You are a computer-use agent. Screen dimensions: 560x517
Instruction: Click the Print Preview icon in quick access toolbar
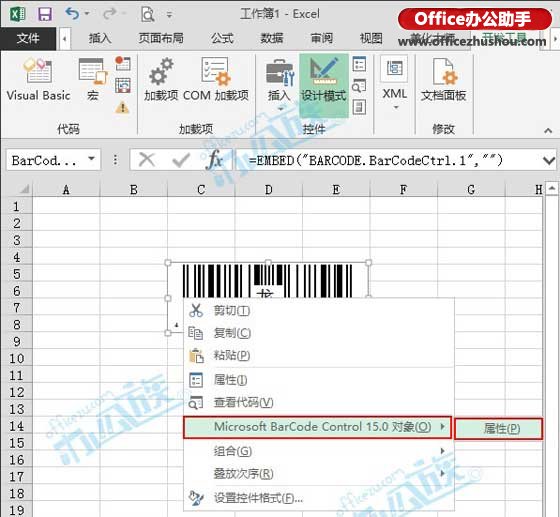[x=147, y=14]
